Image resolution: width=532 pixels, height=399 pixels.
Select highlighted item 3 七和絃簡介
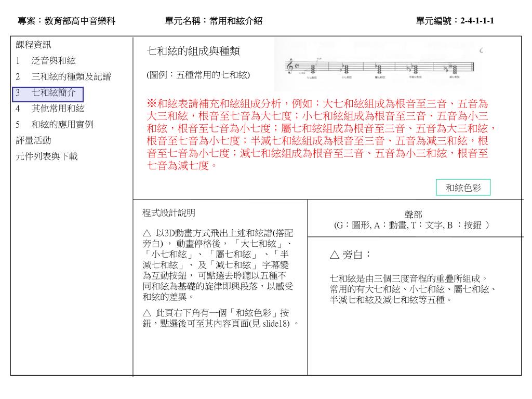pyautogui.click(x=48, y=95)
